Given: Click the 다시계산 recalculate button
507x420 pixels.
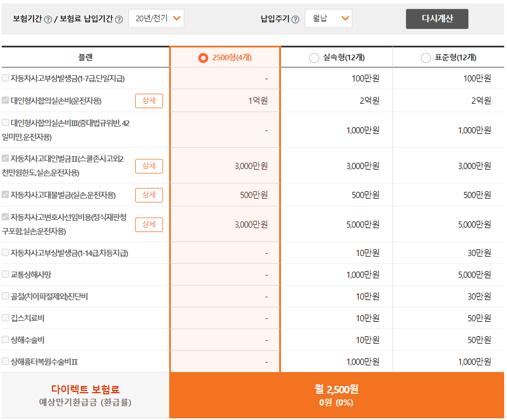Looking at the screenshot, I should pyautogui.click(x=437, y=19).
